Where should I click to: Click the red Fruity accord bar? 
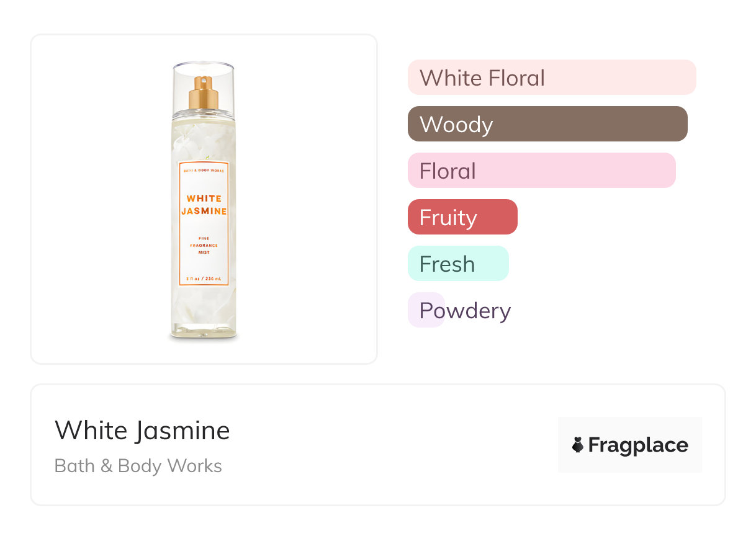pyautogui.click(x=462, y=217)
